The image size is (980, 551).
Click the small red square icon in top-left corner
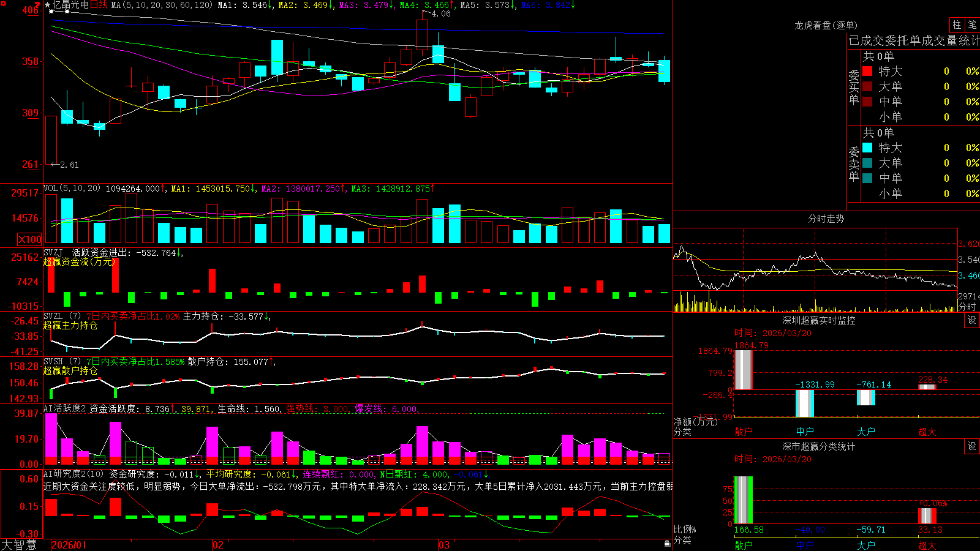click(3, 3)
